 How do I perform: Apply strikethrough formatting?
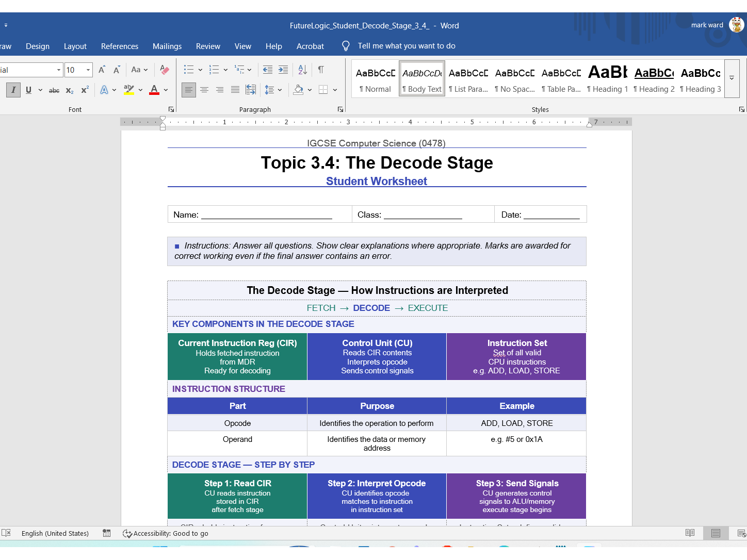[54, 90]
